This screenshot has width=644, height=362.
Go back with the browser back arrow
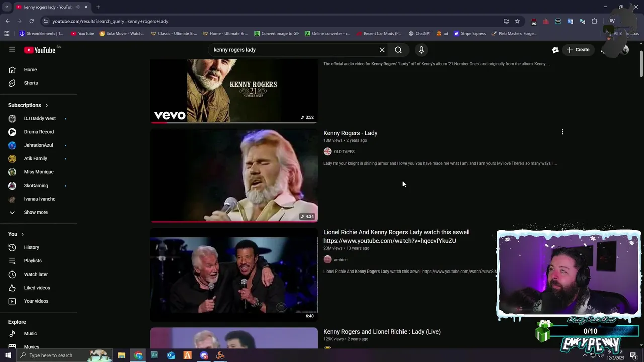7,21
